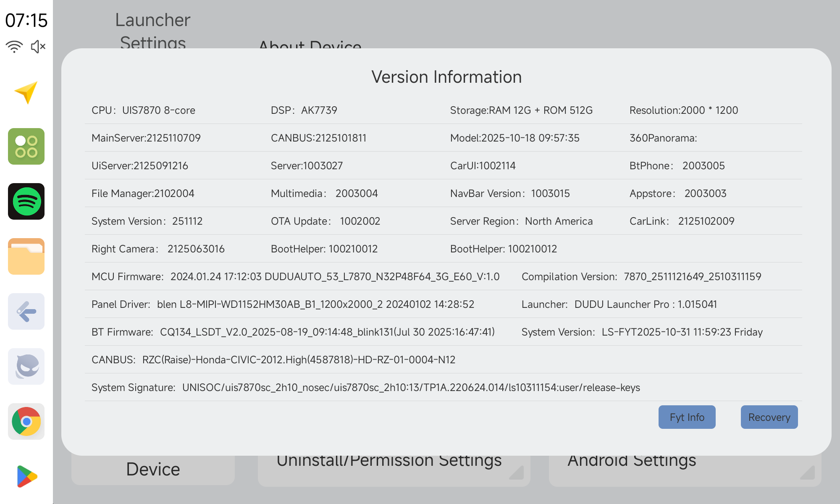The width and height of the screenshot is (840, 504).
Task: Open the yellow navigation arrow app
Action: click(26, 92)
